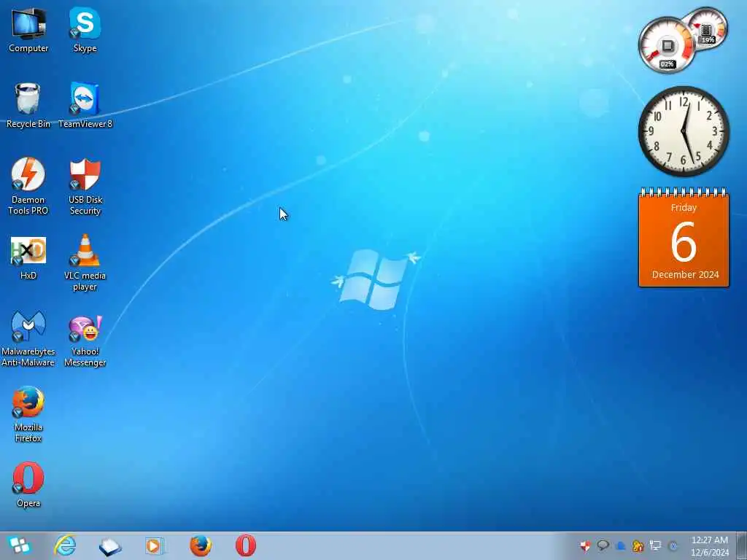Image resolution: width=747 pixels, height=560 pixels.
Task: Select the Mozilla Firefox desktop shortcut
Action: click(28, 414)
